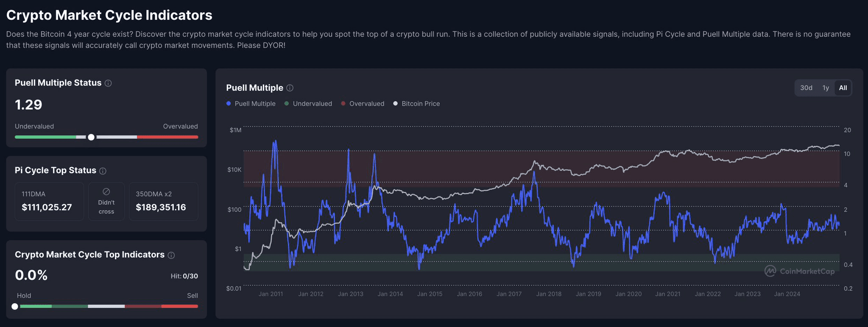Screen dimensions: 868x327
Task: Click info icon beside Puell Multiple chart title
Action: 290,88
